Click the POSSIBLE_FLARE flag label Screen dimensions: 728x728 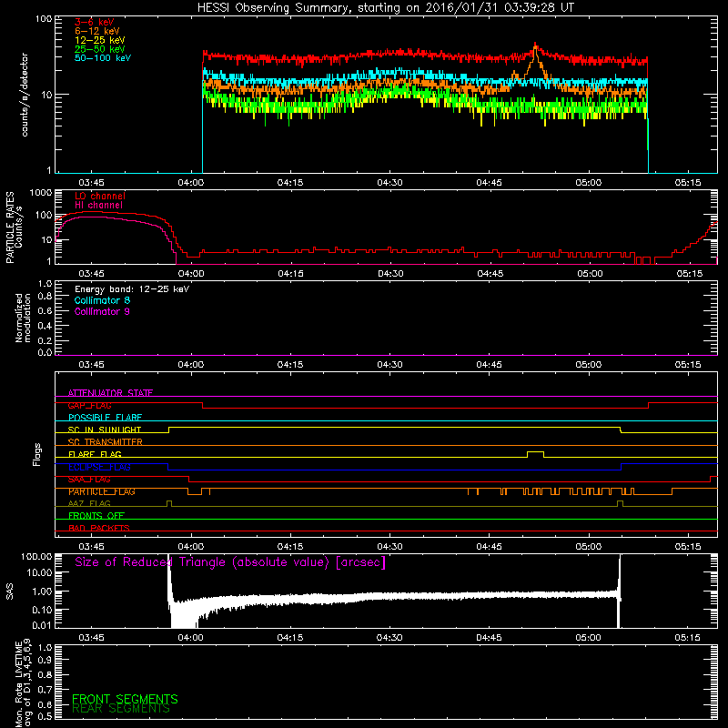click(x=105, y=418)
